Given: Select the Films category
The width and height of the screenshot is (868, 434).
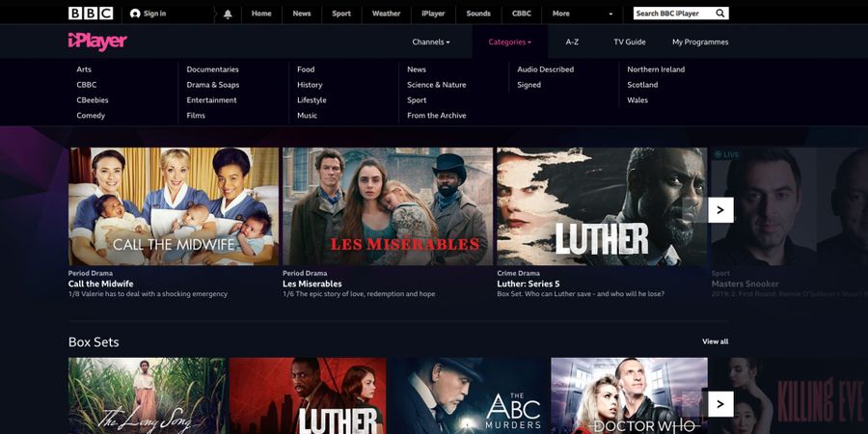Looking at the screenshot, I should coord(196,116).
